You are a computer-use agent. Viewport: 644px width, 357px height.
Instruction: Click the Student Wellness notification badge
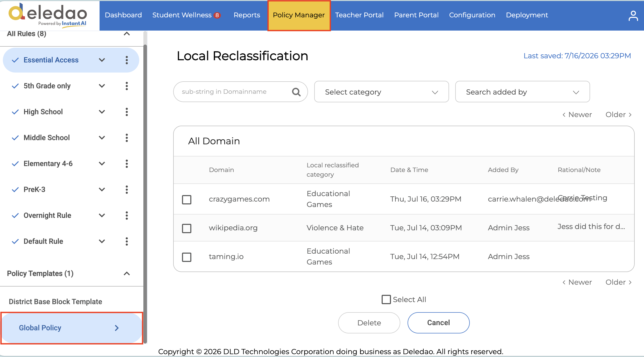(x=217, y=15)
